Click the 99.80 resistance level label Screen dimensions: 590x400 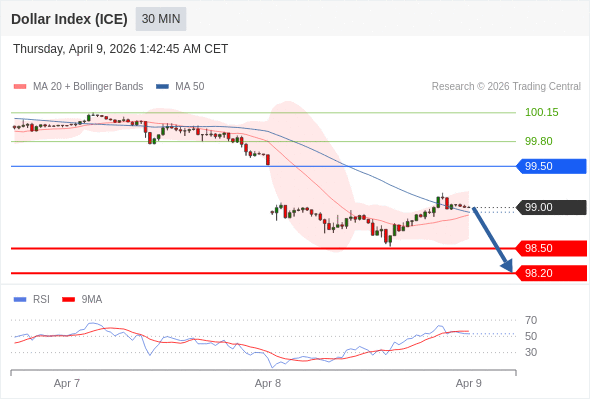tap(538, 141)
